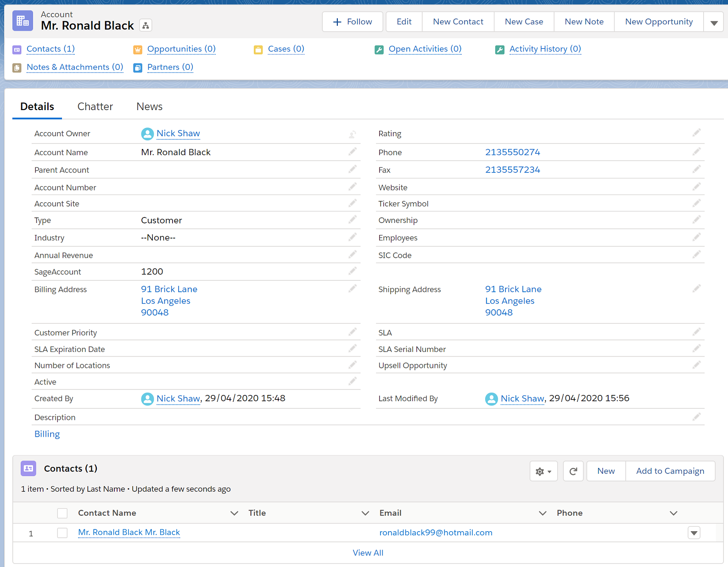The image size is (728, 567).
Task: Open the more actions dropdown next to New Opportunity
Action: pyautogui.click(x=714, y=22)
